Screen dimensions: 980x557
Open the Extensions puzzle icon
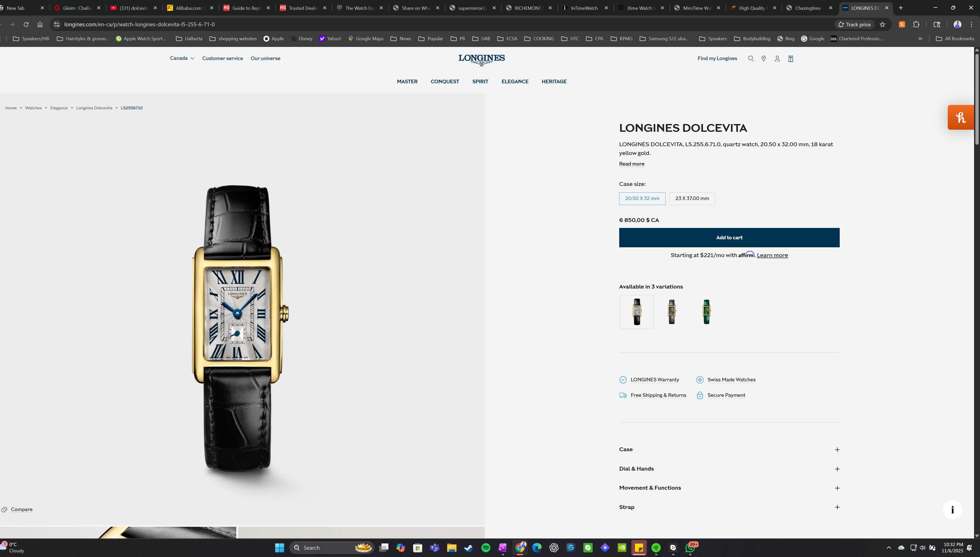pos(916,24)
